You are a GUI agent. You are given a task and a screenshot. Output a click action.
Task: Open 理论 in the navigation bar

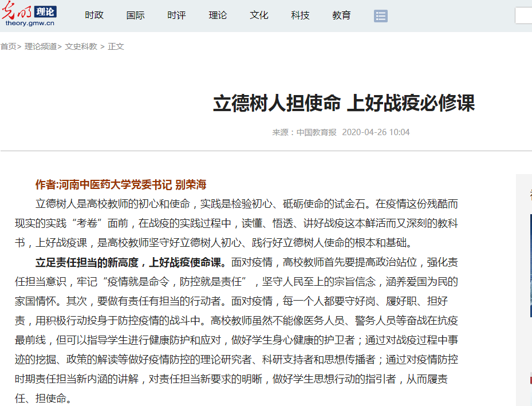(x=218, y=15)
